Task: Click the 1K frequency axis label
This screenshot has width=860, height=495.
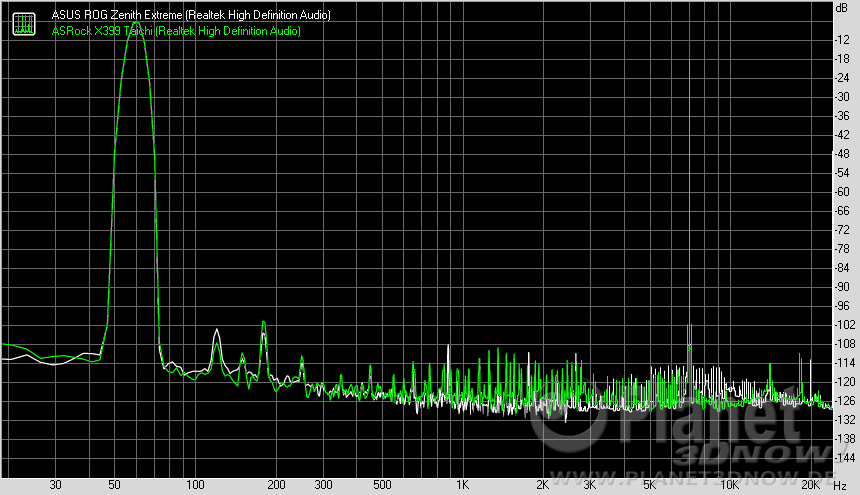Action: click(x=463, y=485)
